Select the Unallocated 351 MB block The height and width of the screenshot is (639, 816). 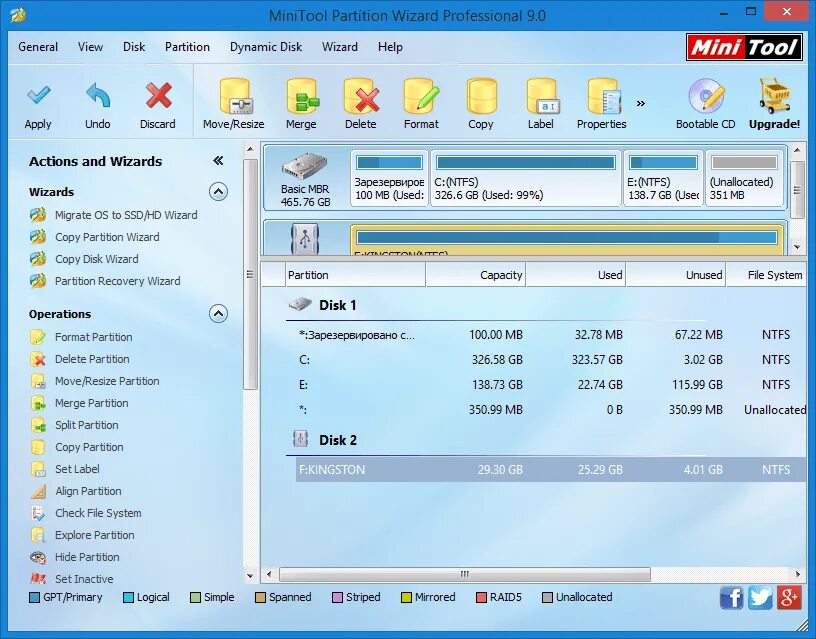point(745,178)
